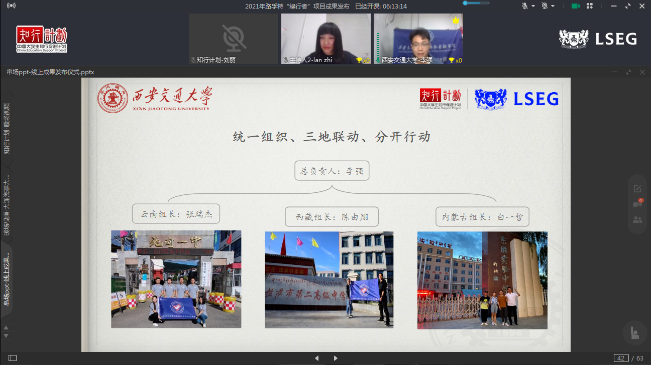This screenshot has height=365, width=651.
Task: Click the green video recording icon
Action: (575, 6)
